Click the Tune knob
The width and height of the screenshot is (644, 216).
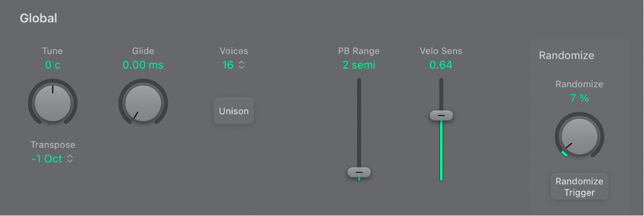tap(53, 103)
